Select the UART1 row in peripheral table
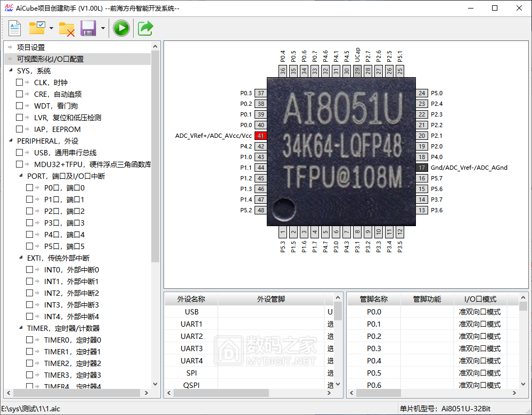Image resolution: width=532 pixels, height=415 pixels. point(191,324)
